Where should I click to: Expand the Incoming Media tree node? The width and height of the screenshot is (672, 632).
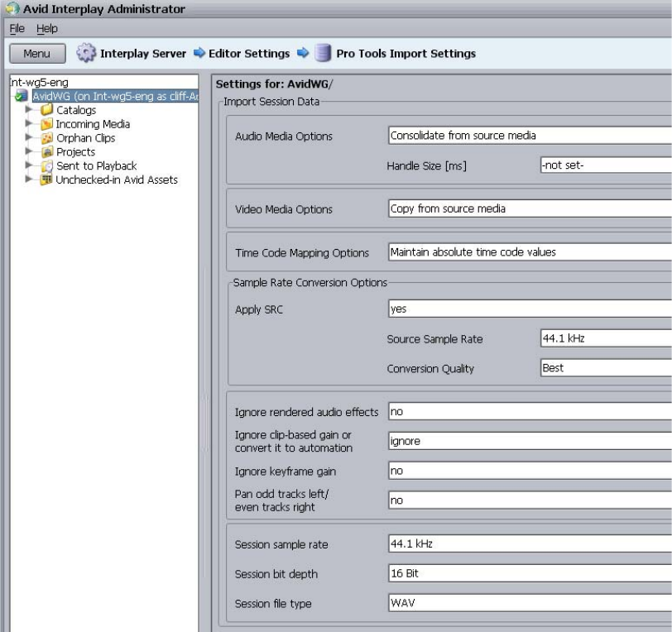click(29, 123)
